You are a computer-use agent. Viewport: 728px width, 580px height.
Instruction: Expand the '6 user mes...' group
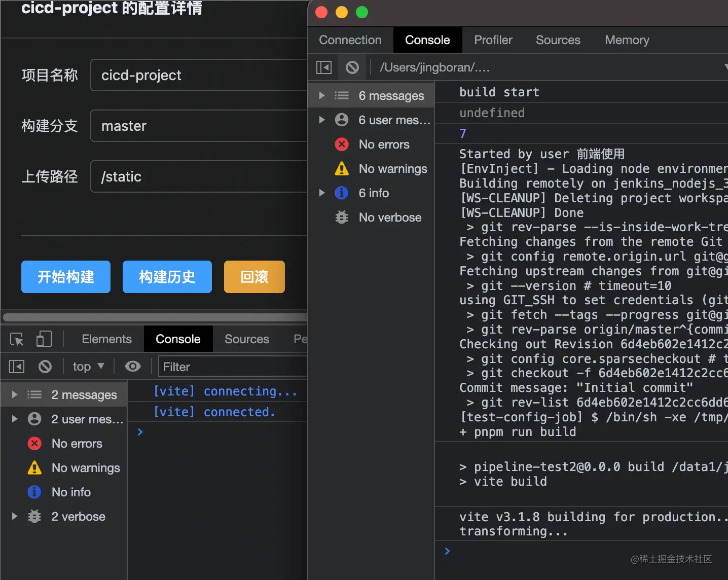(321, 120)
